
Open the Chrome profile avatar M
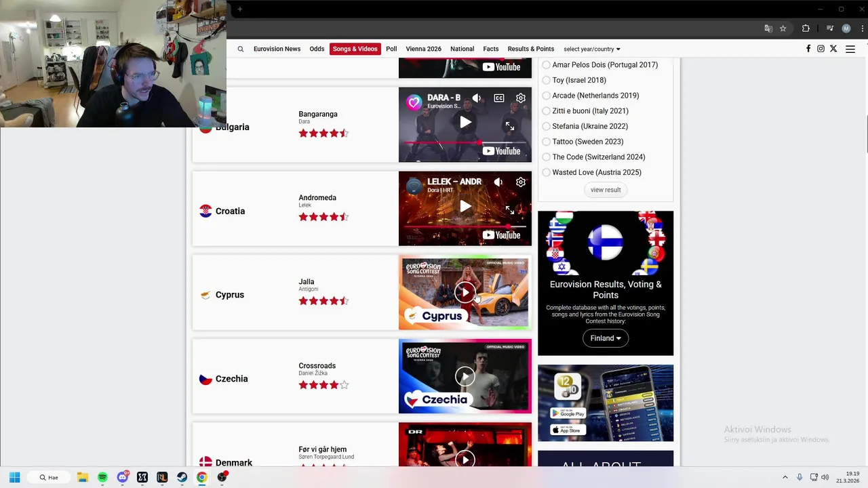point(846,28)
